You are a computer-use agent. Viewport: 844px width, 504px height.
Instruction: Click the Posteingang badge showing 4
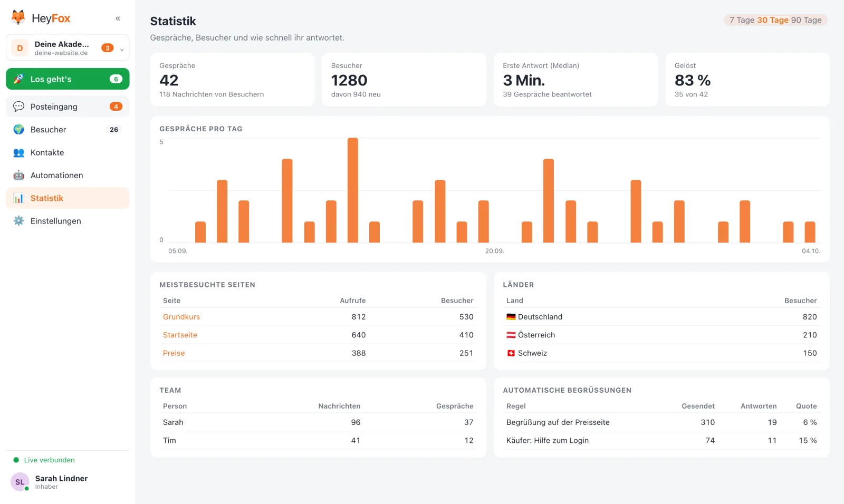pyautogui.click(x=116, y=106)
